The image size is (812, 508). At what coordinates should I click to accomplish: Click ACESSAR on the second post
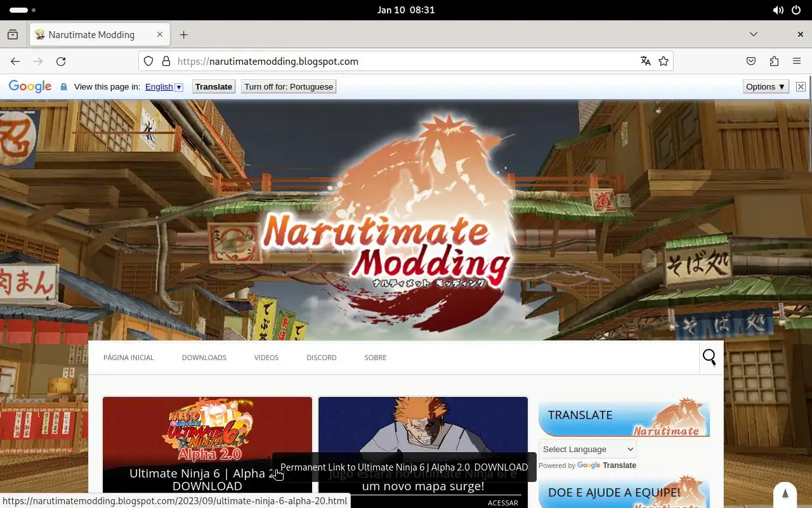tap(503, 502)
